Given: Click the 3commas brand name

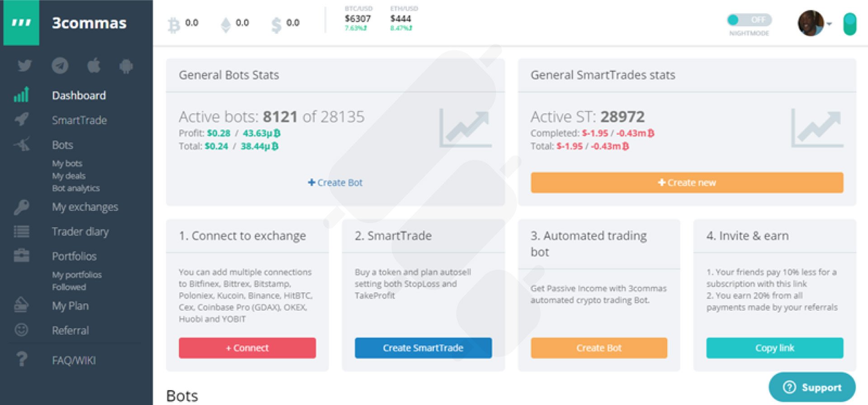Looking at the screenshot, I should [89, 23].
